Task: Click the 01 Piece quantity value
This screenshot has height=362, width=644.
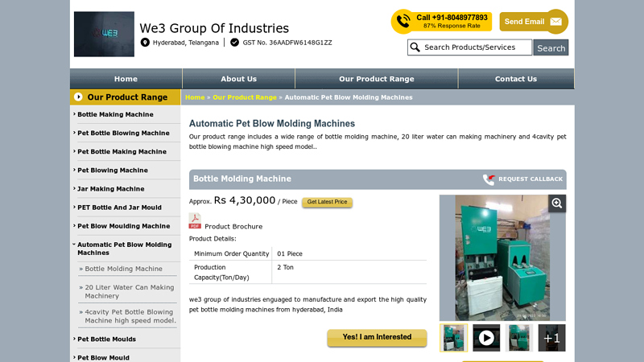Action: 290,253
